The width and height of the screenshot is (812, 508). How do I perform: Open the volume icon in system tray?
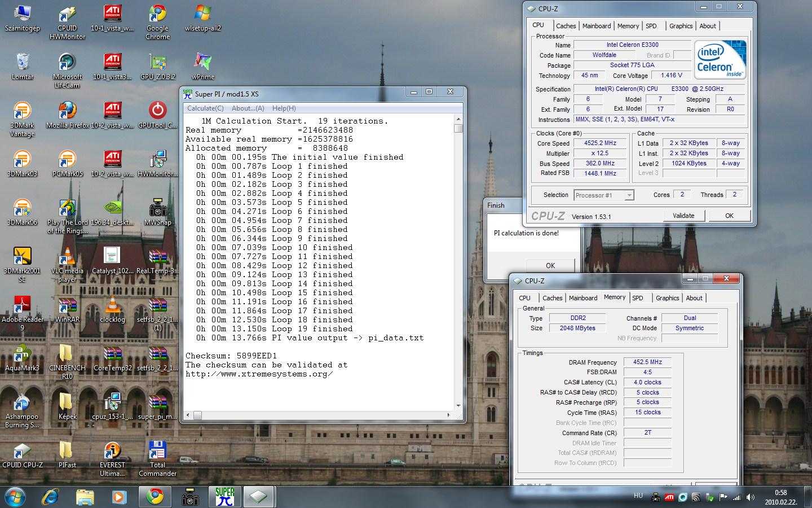point(750,497)
